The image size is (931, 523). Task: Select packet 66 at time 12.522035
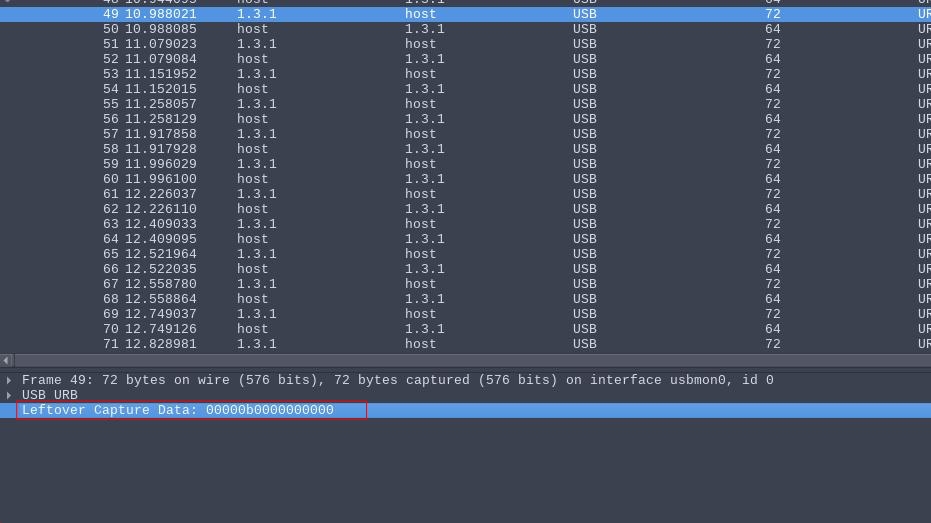[400, 269]
